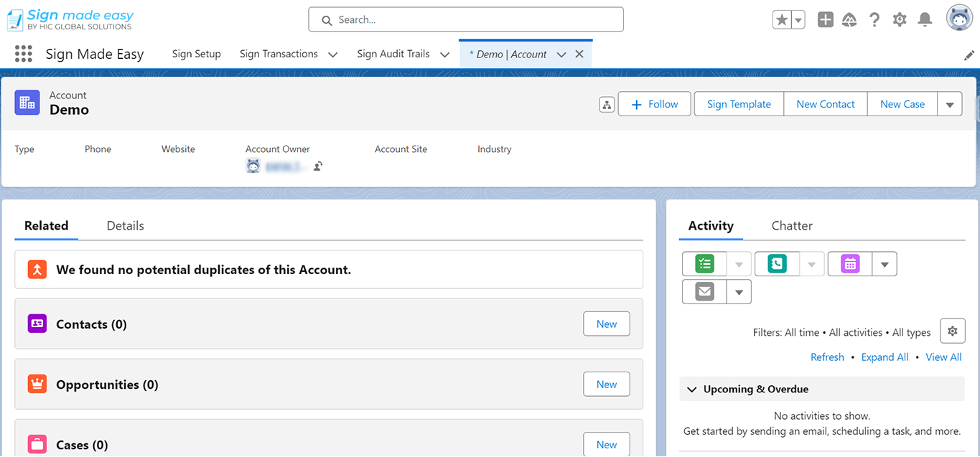Open the Cases (0) related list
Image resolution: width=980 pixels, height=457 pixels.
pos(82,445)
